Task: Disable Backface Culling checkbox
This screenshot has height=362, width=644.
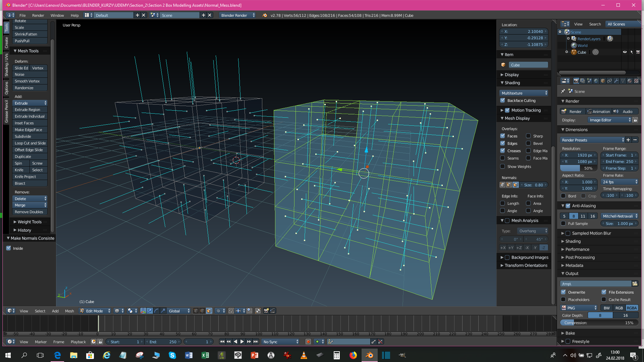Action: 502,100
